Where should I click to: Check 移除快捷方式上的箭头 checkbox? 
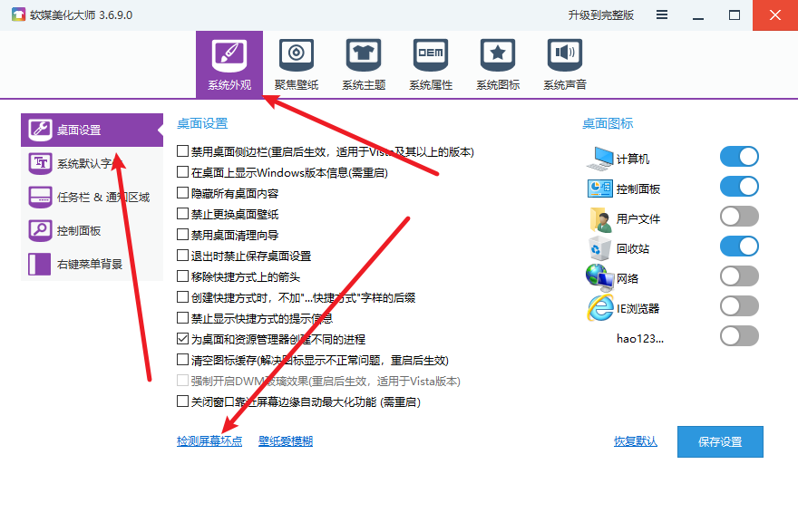pos(182,276)
